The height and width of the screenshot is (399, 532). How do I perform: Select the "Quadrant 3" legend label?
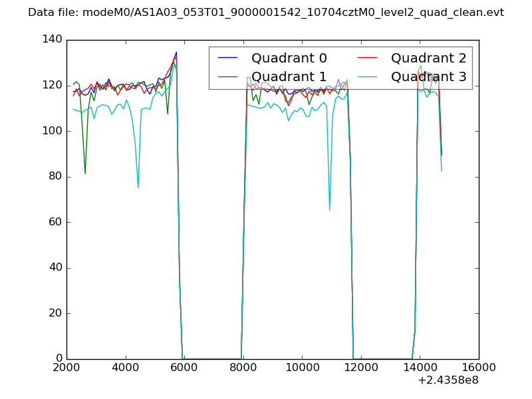[429, 77]
